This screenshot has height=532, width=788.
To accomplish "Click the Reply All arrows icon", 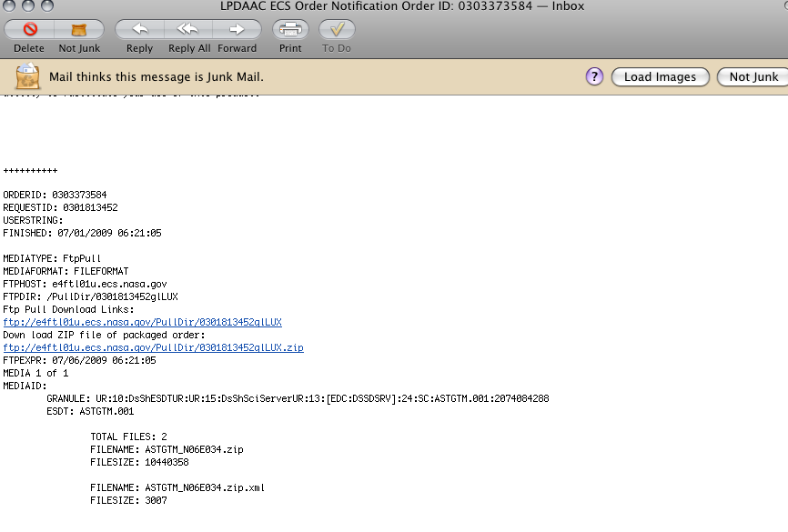I will tap(187, 29).
